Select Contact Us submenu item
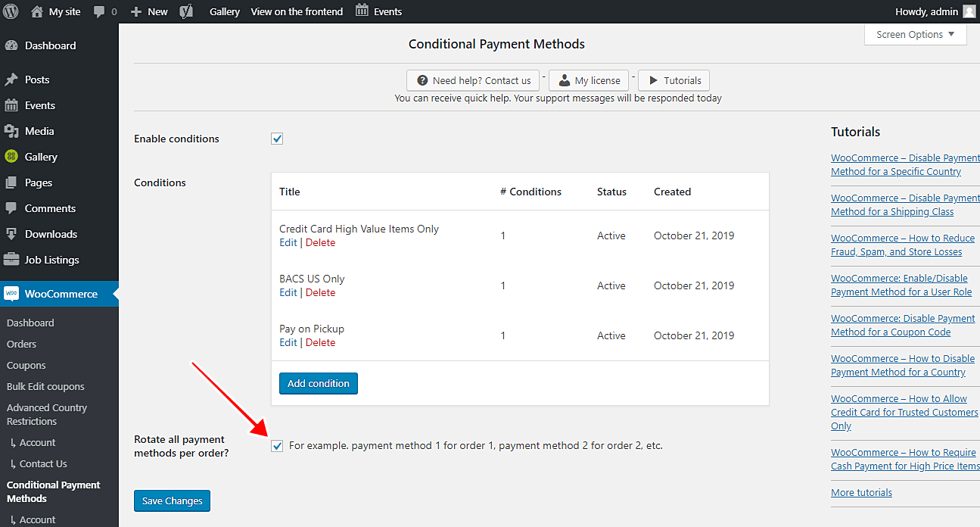980x527 pixels. coord(43,463)
